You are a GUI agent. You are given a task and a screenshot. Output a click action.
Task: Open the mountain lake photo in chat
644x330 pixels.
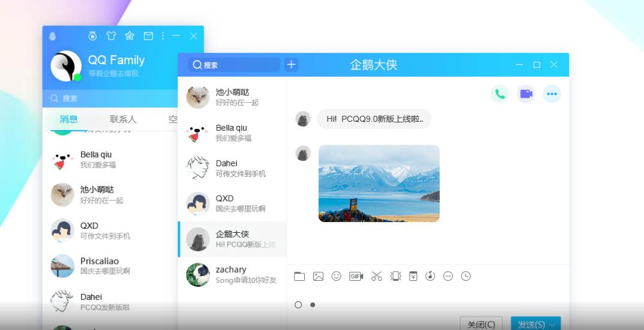[379, 184]
